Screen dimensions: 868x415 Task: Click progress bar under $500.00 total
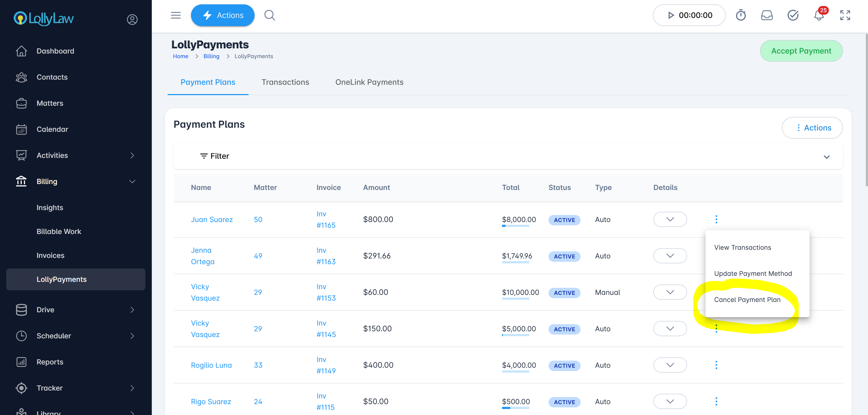(x=515, y=408)
